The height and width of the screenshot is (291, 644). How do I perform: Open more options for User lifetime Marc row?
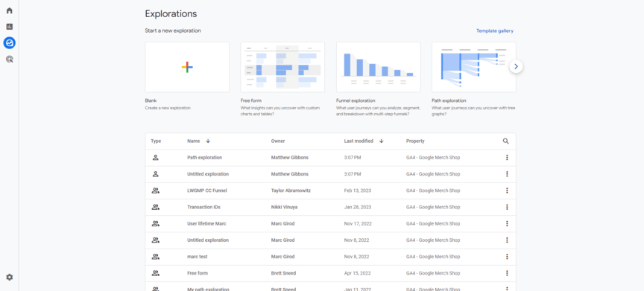click(x=508, y=223)
